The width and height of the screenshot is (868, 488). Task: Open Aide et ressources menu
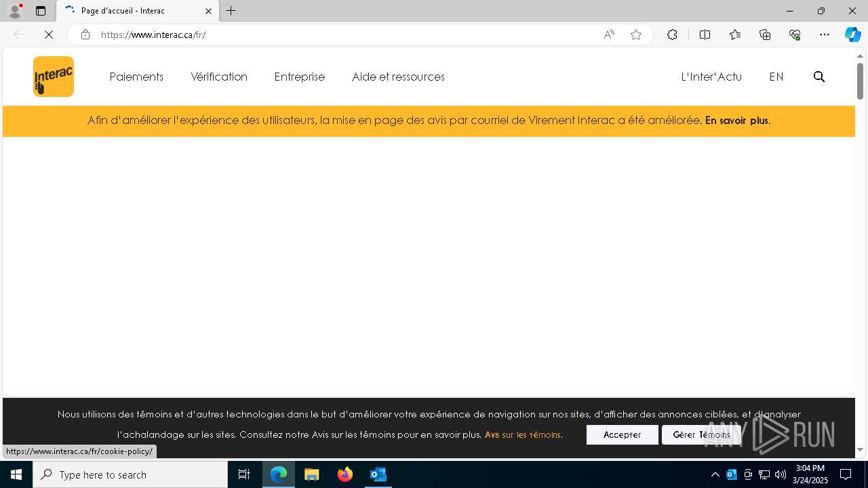coord(398,77)
